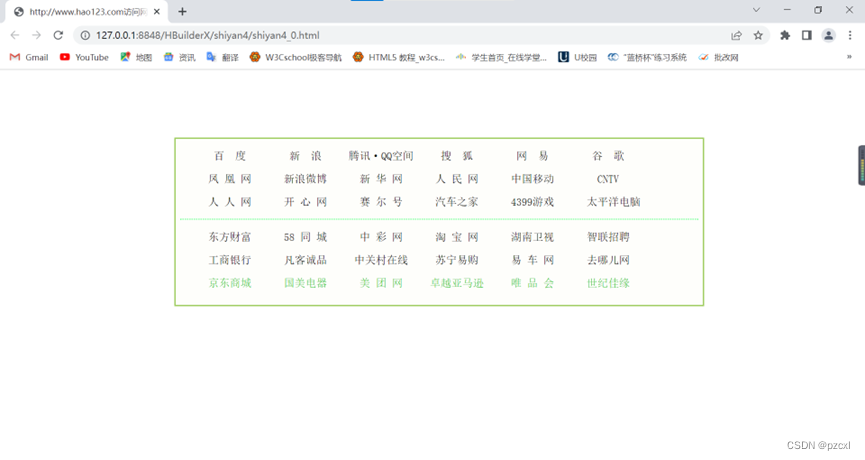Click the 凡客诚品 link
Screen dimensions: 865x460
pos(306,260)
